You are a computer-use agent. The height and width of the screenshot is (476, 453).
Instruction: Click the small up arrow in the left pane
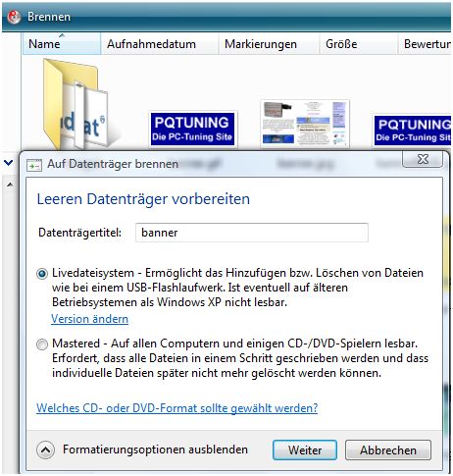coord(10,185)
